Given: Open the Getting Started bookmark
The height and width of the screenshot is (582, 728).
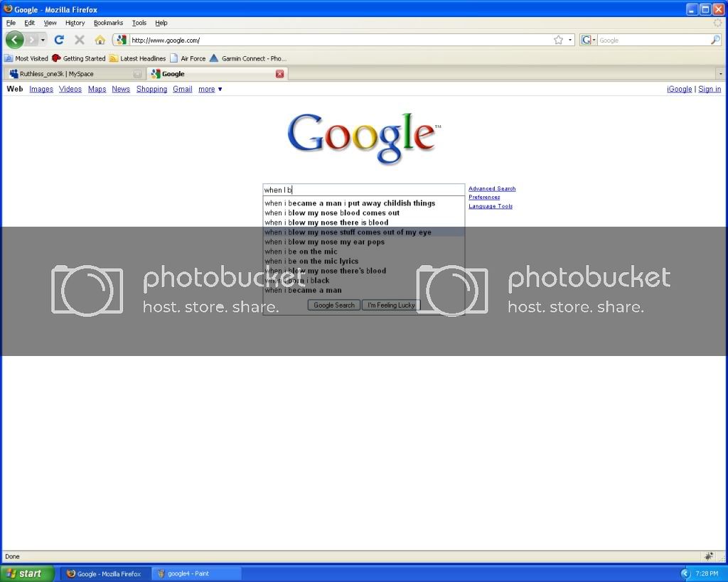Looking at the screenshot, I should 78,58.
